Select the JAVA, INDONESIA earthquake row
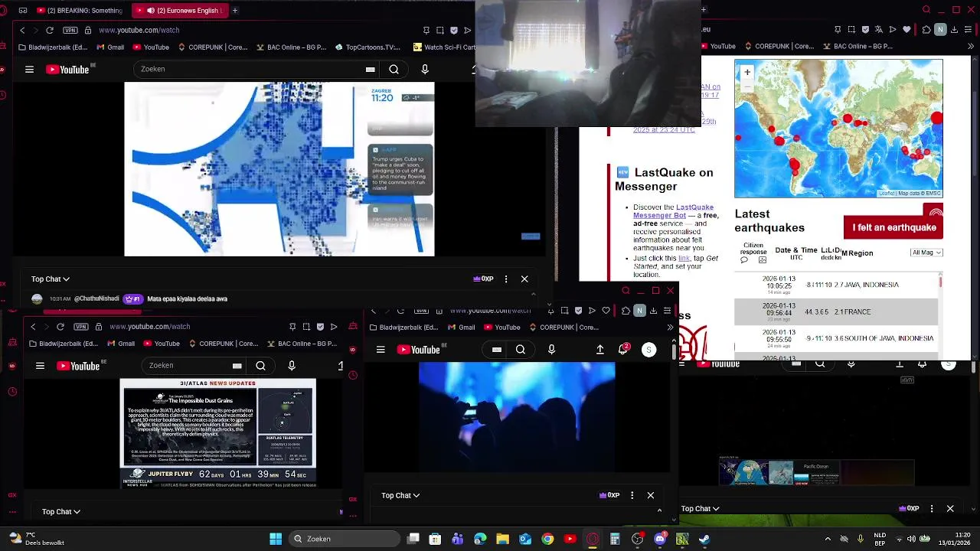Image resolution: width=980 pixels, height=551 pixels. 836,285
